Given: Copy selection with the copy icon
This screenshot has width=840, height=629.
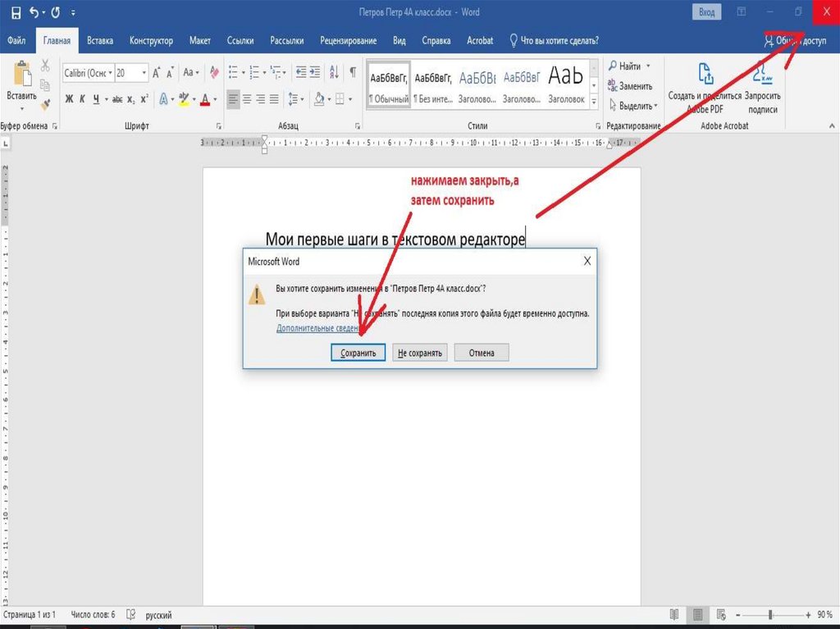Looking at the screenshot, I should tap(45, 84).
